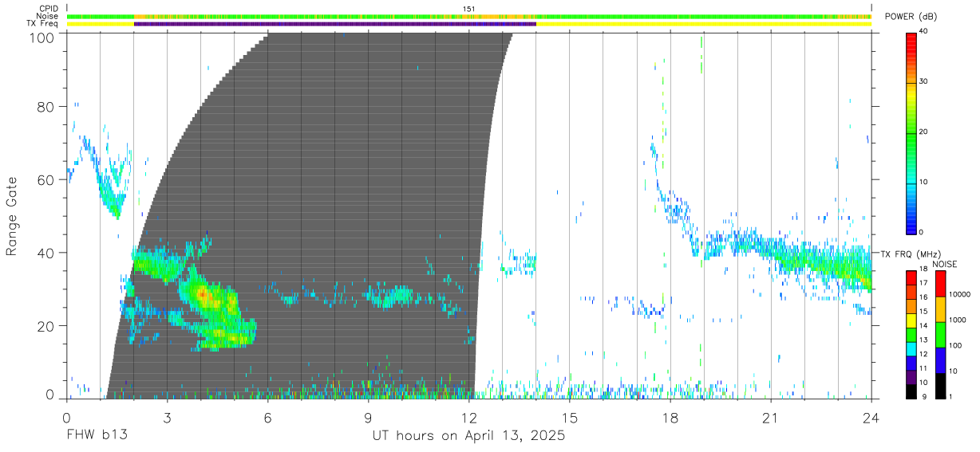Click the Noise strip above the plot

pyautogui.click(x=468, y=16)
